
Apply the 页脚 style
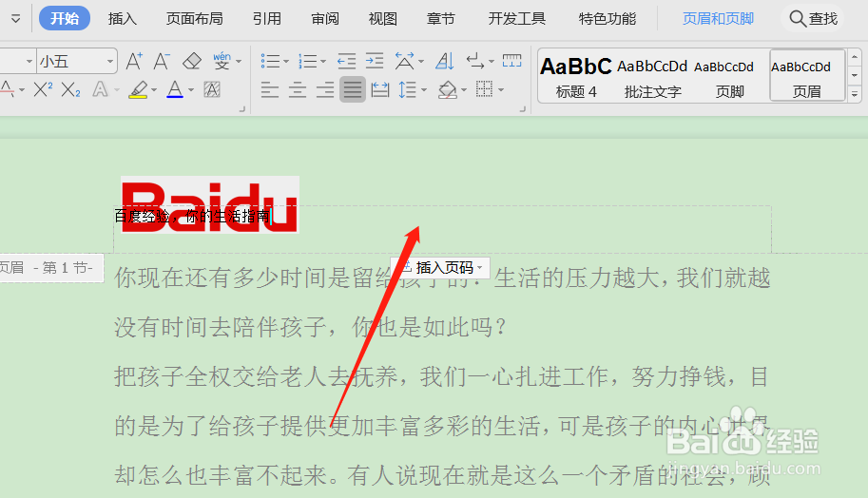[x=728, y=76]
